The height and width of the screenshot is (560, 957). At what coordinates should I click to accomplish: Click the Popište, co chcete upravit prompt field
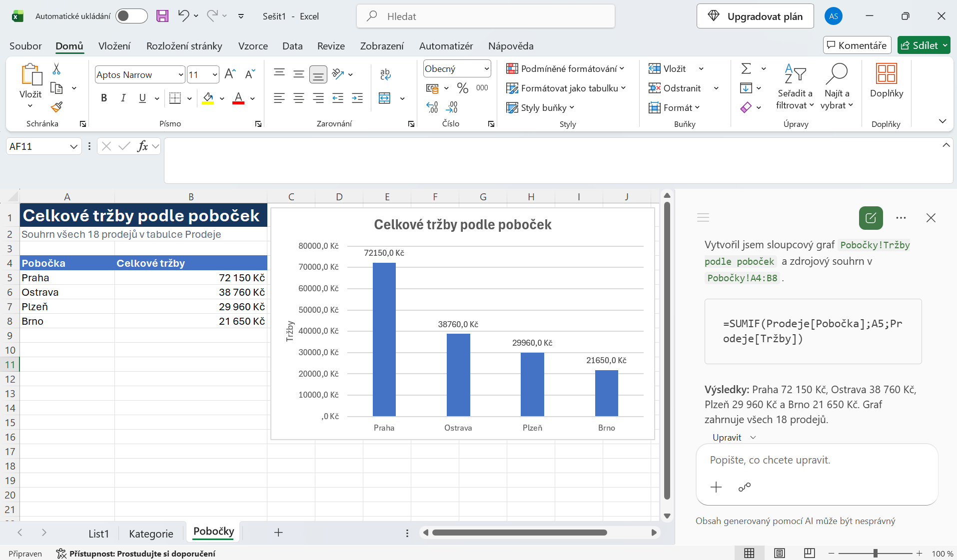pos(817,460)
